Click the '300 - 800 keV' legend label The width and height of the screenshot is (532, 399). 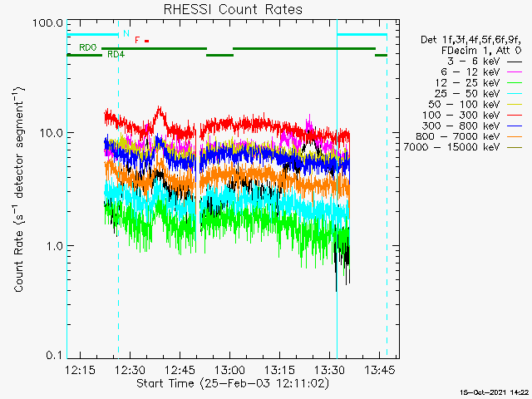(x=461, y=126)
